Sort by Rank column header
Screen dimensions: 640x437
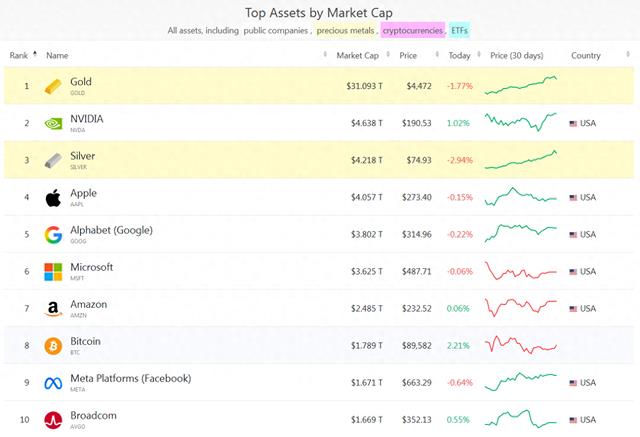click(x=20, y=55)
